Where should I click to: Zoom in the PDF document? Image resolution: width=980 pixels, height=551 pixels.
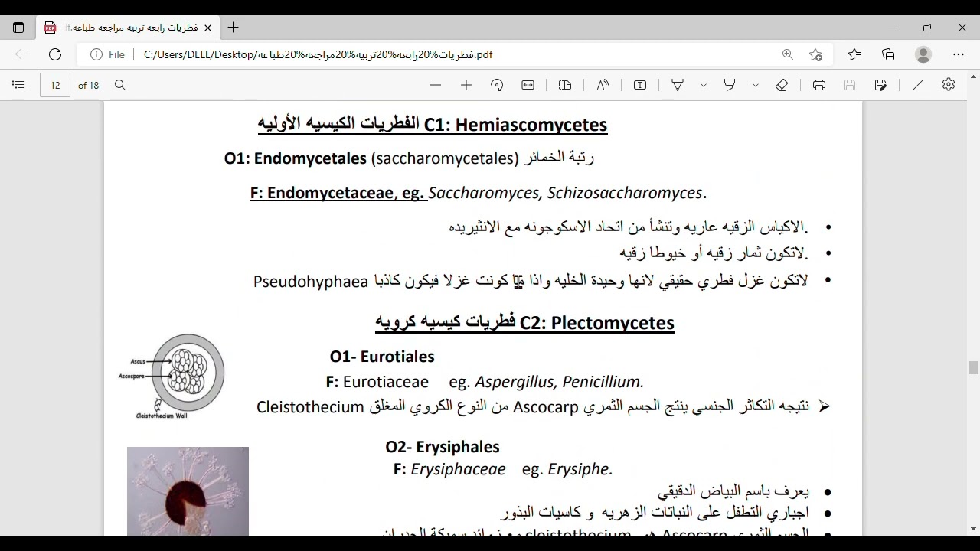pyautogui.click(x=466, y=85)
